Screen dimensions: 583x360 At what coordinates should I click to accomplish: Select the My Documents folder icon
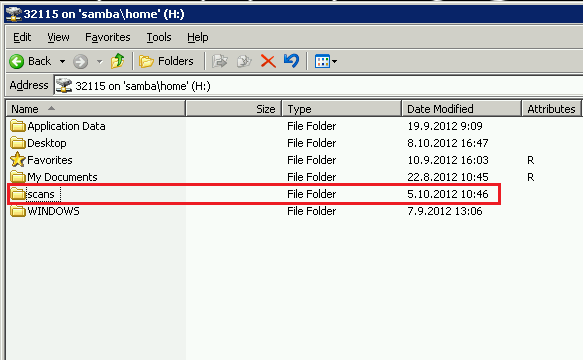click(17, 177)
